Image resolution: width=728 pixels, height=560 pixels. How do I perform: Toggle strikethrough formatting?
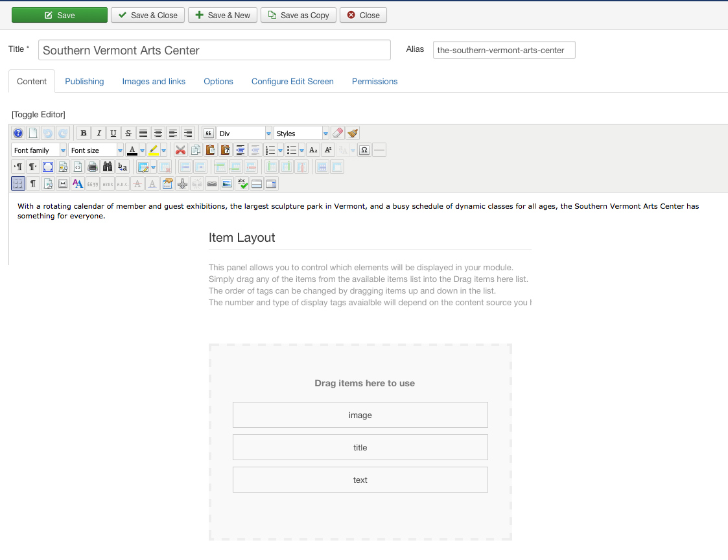click(128, 134)
